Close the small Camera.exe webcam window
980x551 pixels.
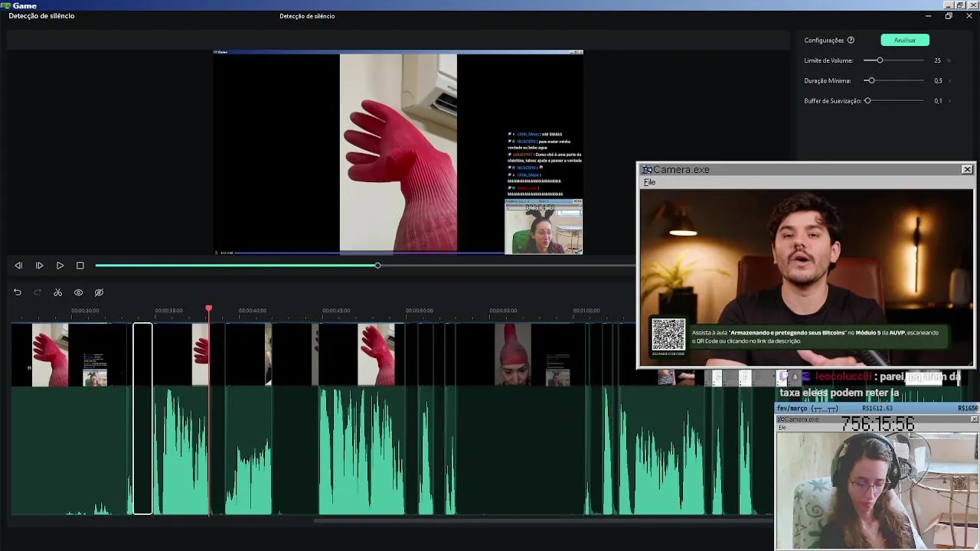tap(974, 419)
